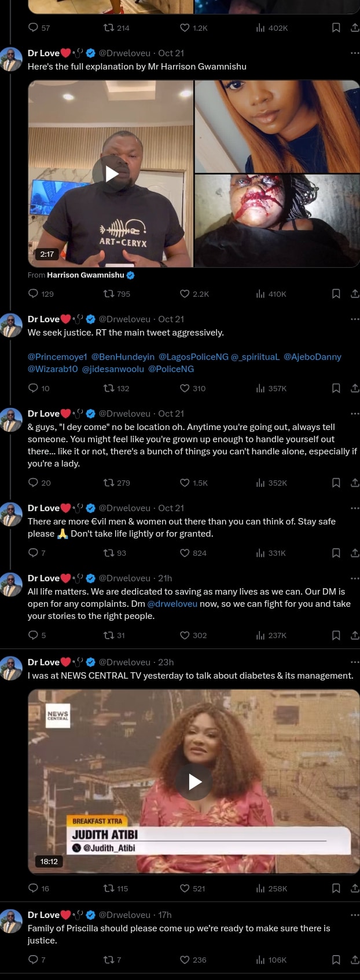Screen dimensions: 360x980
Task: Open more options on the NEWS CENTRAL tweet
Action: (355, 662)
